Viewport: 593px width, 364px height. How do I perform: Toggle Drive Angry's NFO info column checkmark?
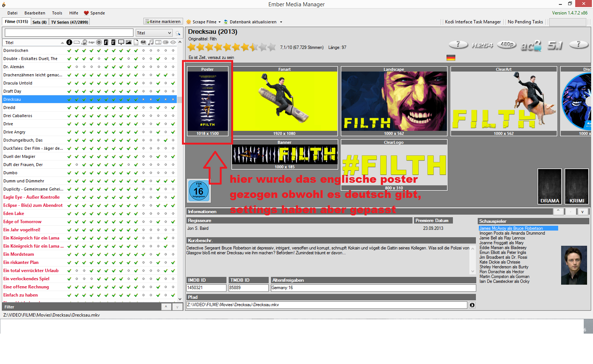pos(69,132)
